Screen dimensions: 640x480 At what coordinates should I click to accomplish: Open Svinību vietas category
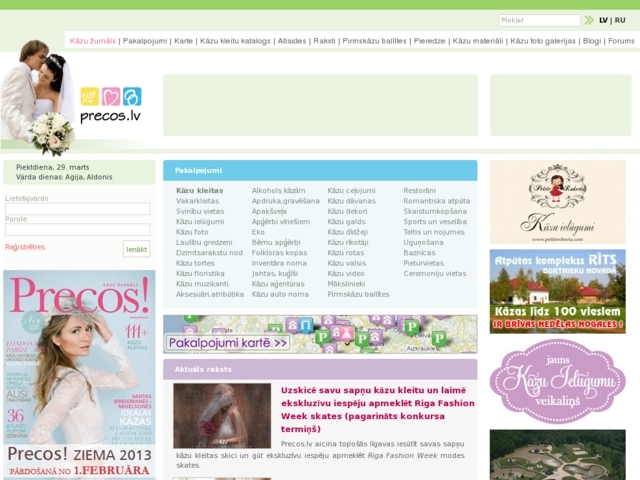(x=200, y=211)
